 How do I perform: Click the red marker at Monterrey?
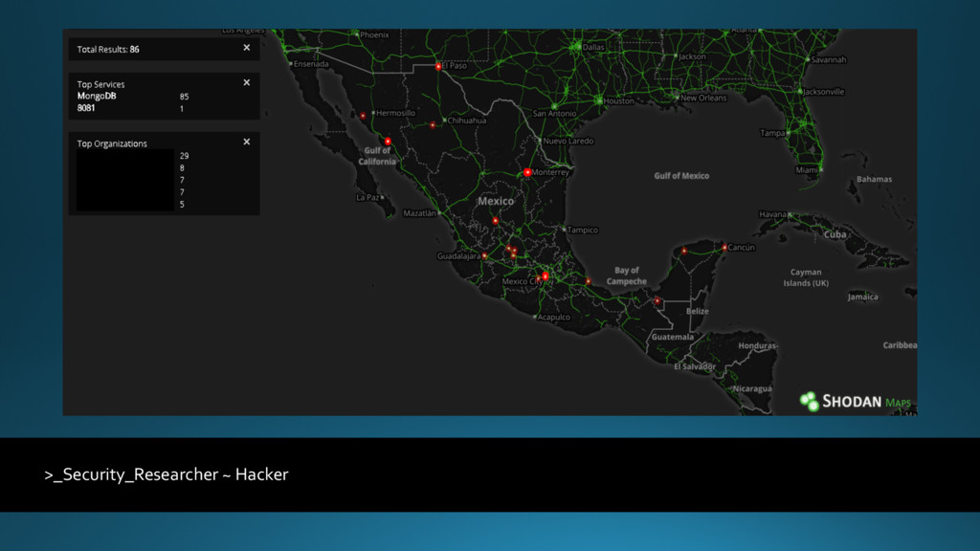click(x=527, y=172)
